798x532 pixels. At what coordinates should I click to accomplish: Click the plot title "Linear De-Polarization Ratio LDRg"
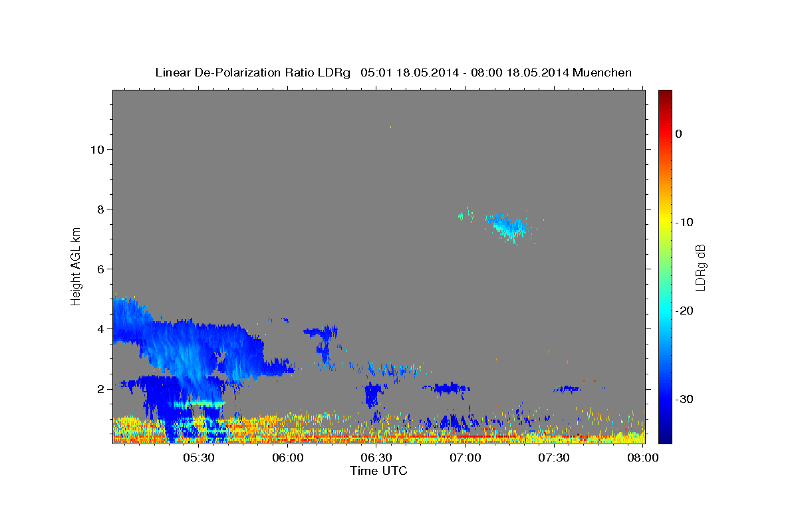(252, 72)
